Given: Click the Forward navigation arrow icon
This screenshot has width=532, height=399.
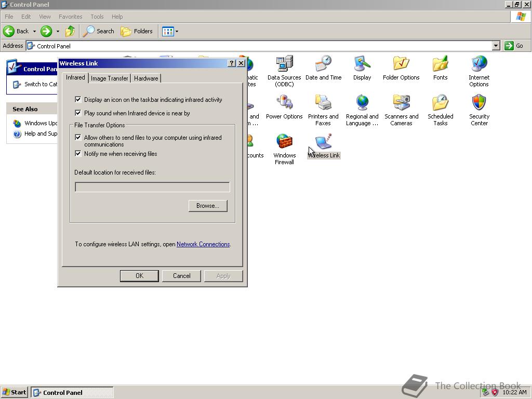Looking at the screenshot, I should [x=46, y=31].
